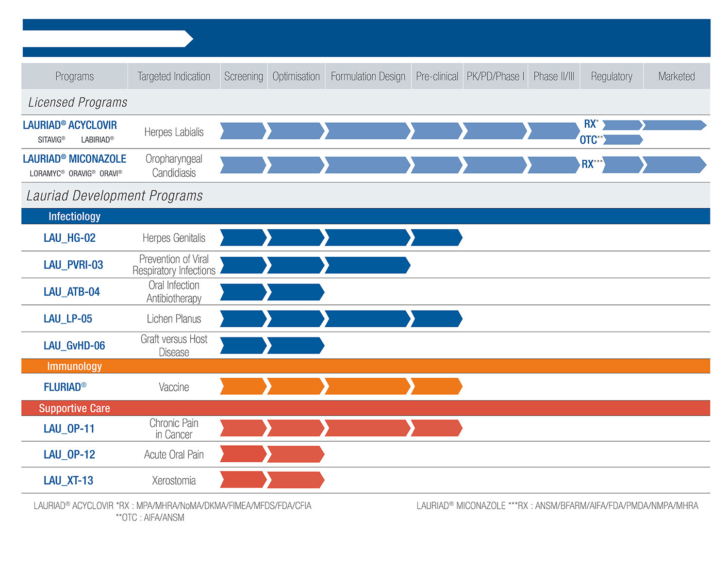Click the LAU_OP-12 program

tap(69, 454)
